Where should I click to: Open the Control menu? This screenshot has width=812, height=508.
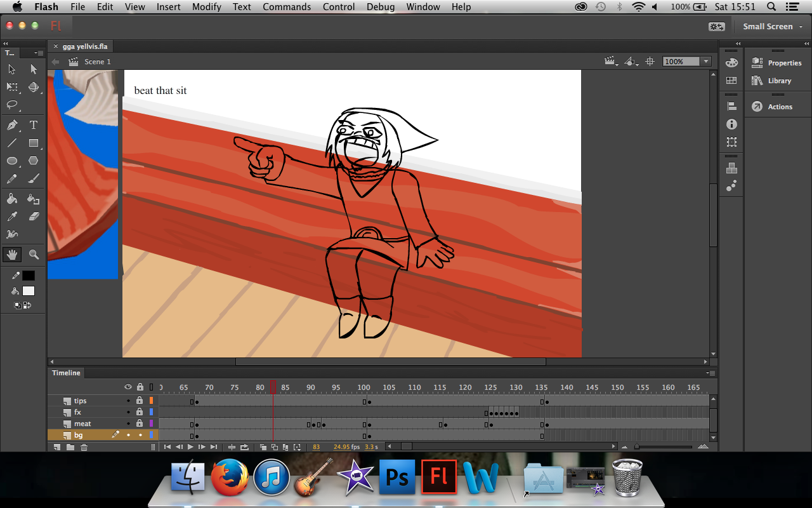[339, 7]
